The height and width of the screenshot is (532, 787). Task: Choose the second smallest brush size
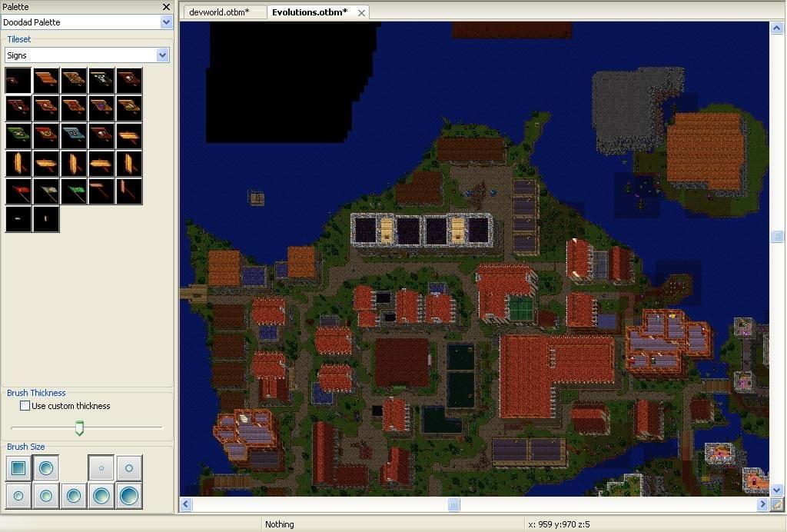click(x=129, y=468)
